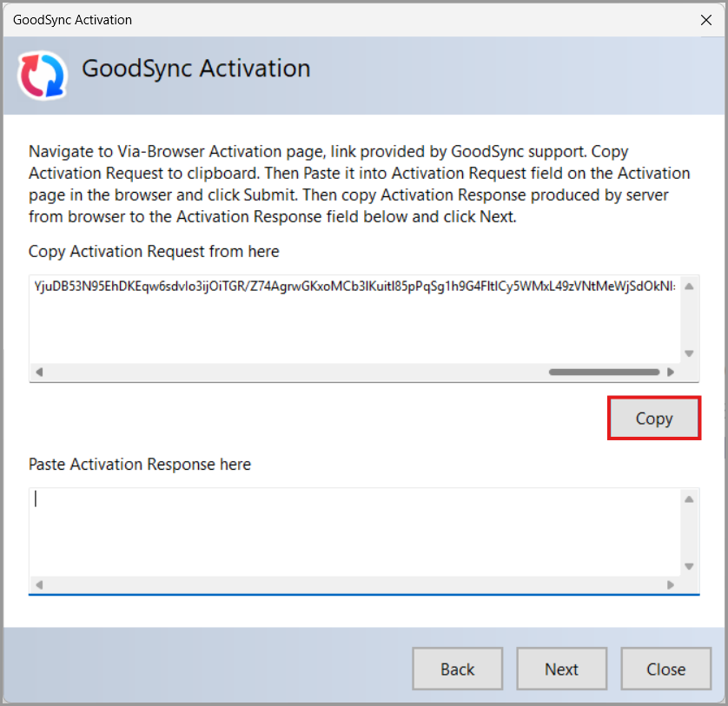This screenshot has width=728, height=706.
Task: Proceed by clicking the Next button
Action: point(561,669)
